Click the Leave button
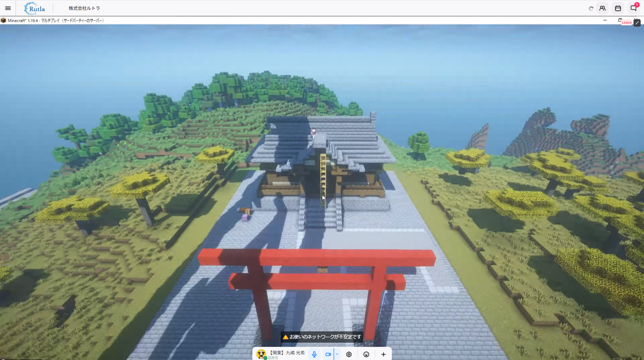Image resolution: width=644 pixels, height=360 pixels. pos(626,23)
